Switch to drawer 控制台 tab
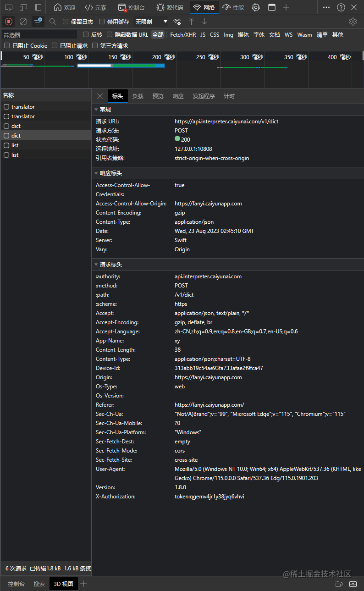This screenshot has width=364, height=591. pos(16,584)
